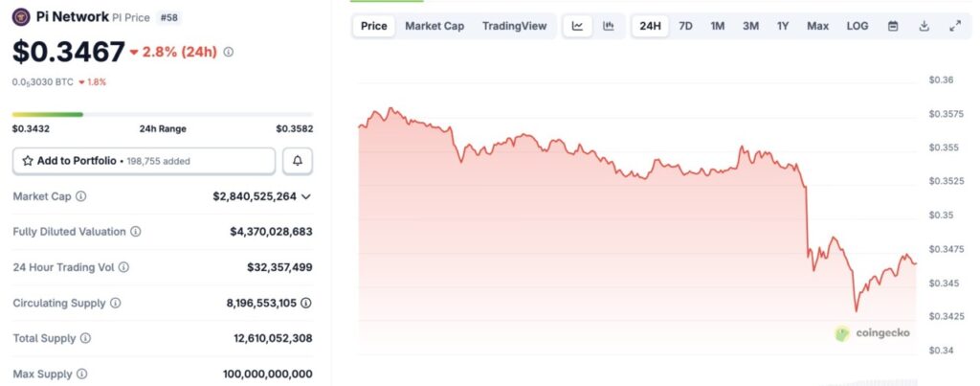Switch to the TradingView tab
Screen dimensions: 980x386
pos(515,26)
